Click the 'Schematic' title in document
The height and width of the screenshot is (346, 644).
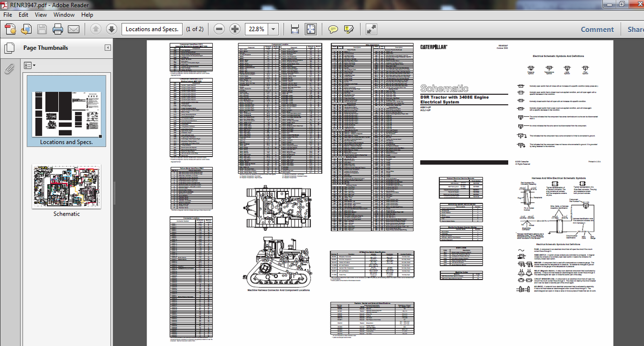point(444,89)
